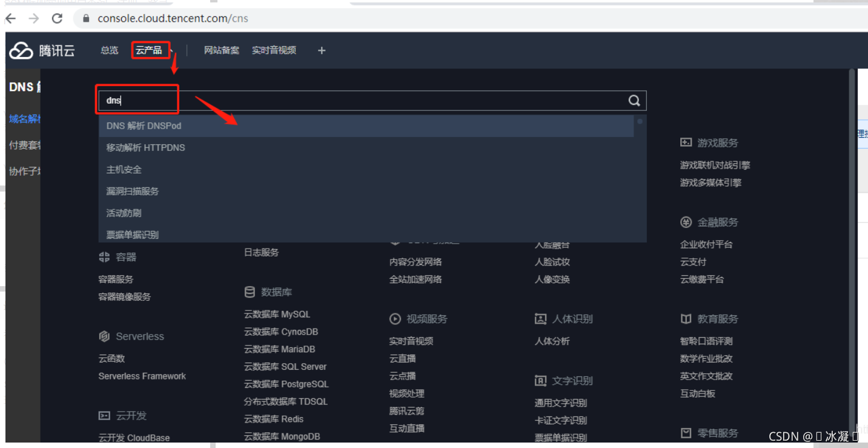Open 云数据库 PostgreSQL link
Image resolution: width=868 pixels, height=448 pixels.
coord(287,385)
